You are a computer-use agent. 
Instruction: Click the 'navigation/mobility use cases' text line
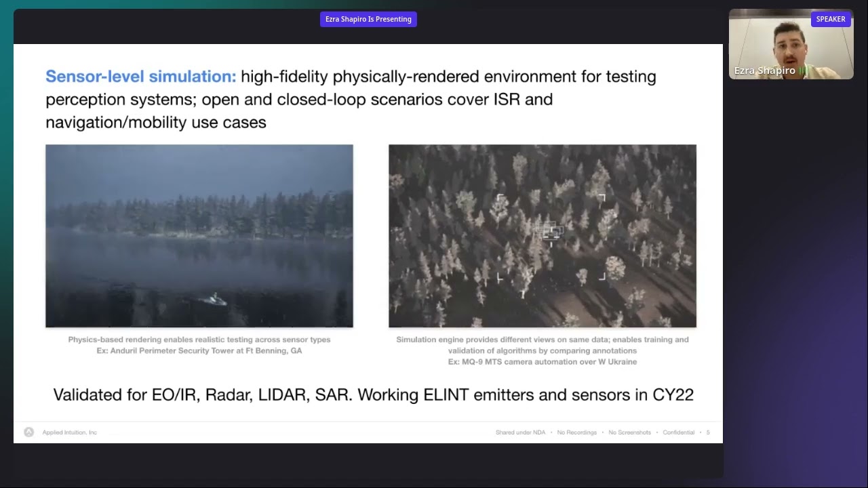pos(156,122)
